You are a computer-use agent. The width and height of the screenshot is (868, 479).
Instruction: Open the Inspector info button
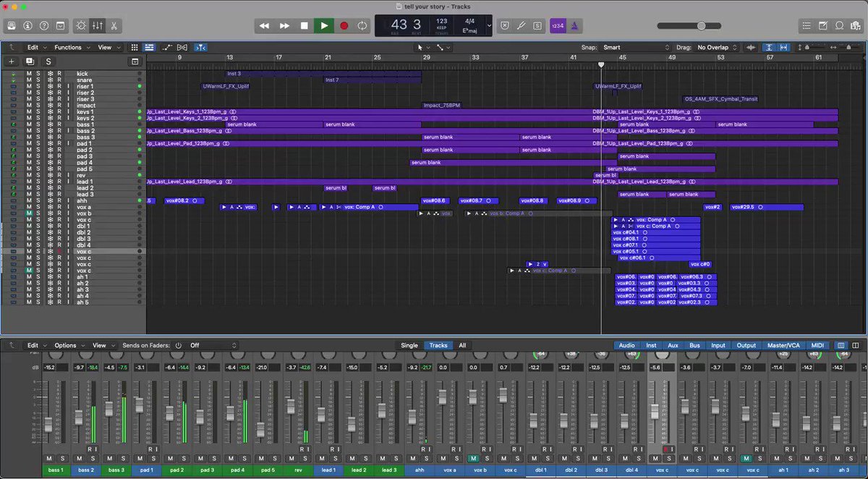coord(27,25)
